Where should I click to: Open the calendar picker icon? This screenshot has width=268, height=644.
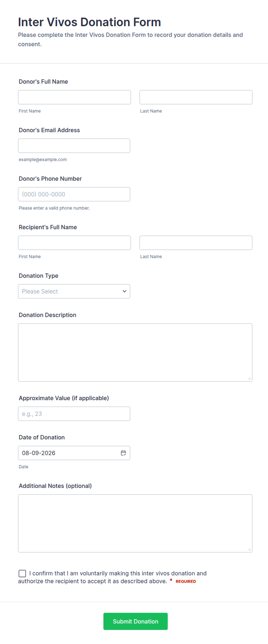[x=123, y=453]
